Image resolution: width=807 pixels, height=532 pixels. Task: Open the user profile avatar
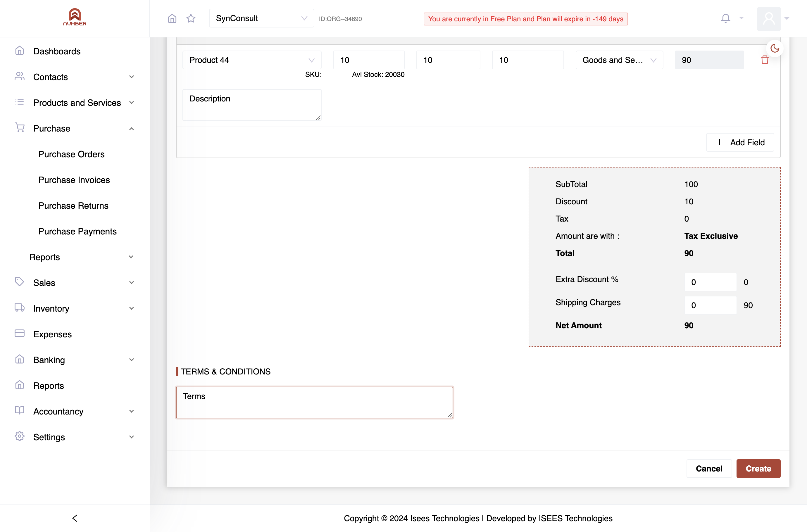769,19
